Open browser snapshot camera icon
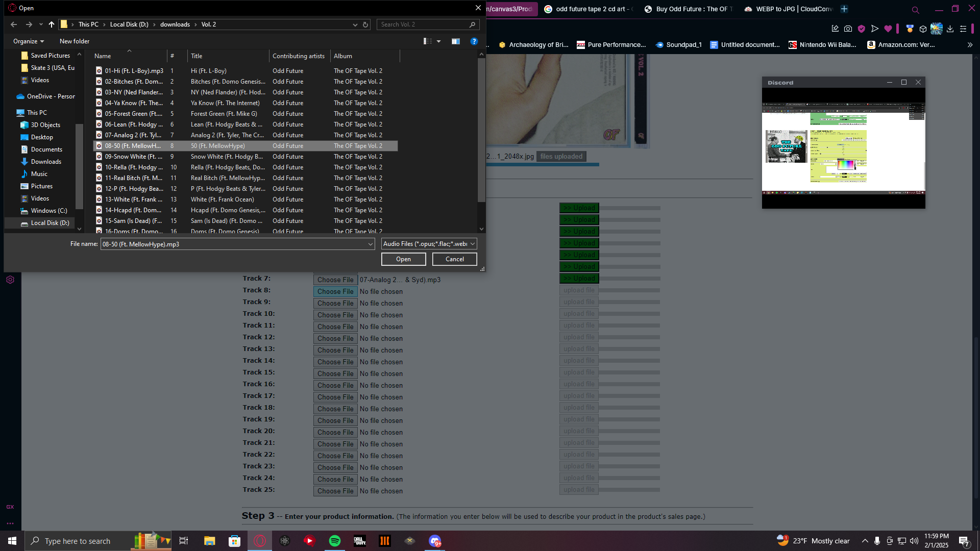This screenshot has height=551, width=980. pyautogui.click(x=848, y=29)
